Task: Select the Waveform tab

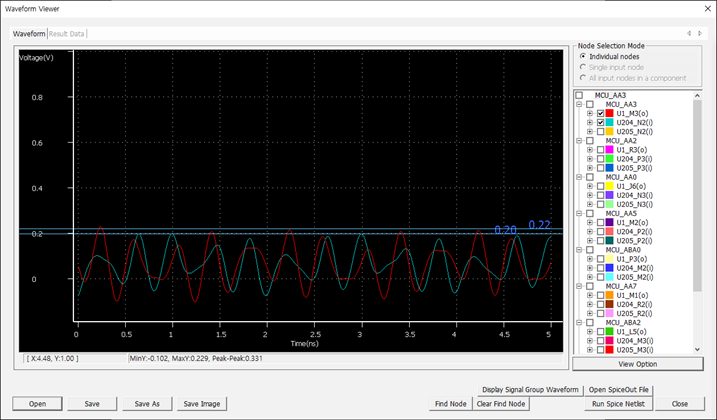Action: (28, 34)
